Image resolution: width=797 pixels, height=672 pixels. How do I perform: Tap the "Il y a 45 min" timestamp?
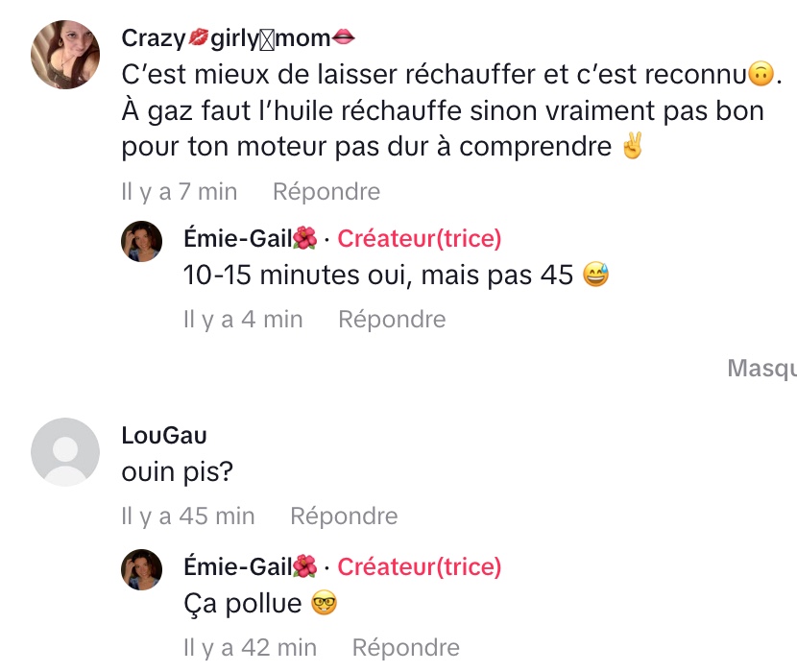(188, 516)
